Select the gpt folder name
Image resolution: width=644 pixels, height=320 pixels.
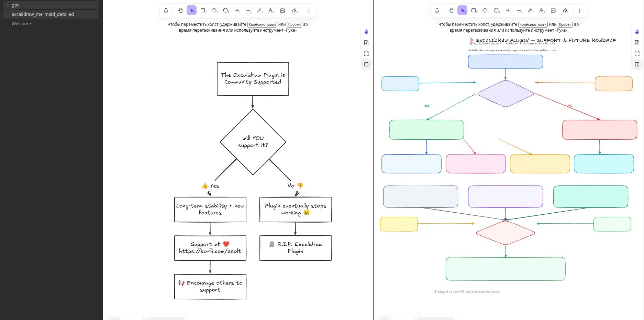tap(15, 5)
